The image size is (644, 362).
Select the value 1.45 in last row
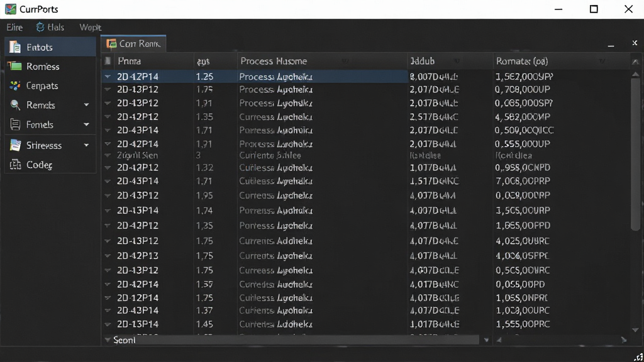(x=204, y=324)
